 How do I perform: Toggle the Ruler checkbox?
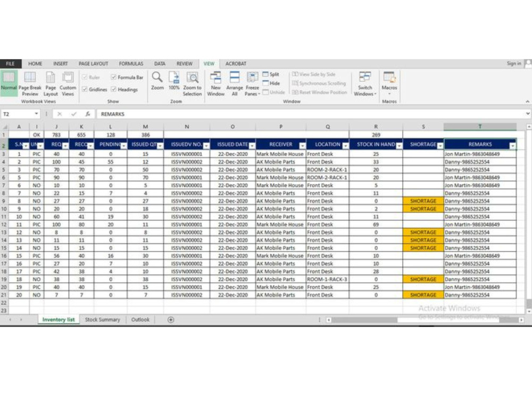(x=85, y=77)
